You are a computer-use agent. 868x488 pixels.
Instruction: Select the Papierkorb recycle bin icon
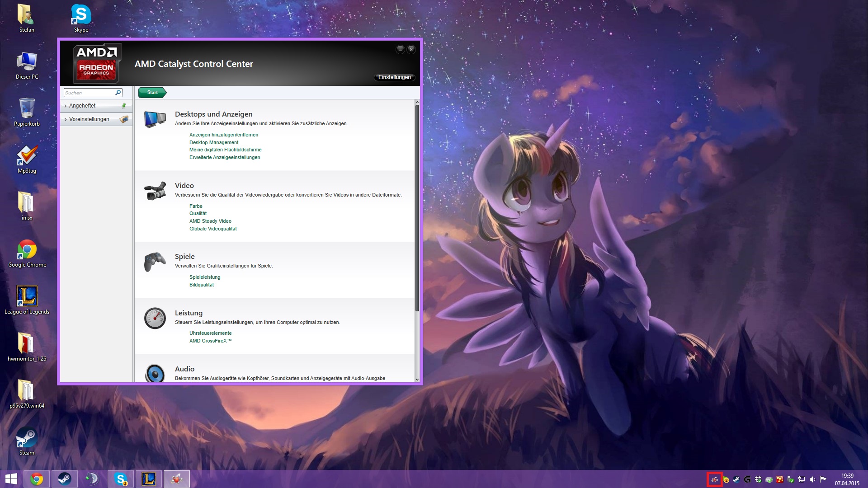(x=27, y=113)
